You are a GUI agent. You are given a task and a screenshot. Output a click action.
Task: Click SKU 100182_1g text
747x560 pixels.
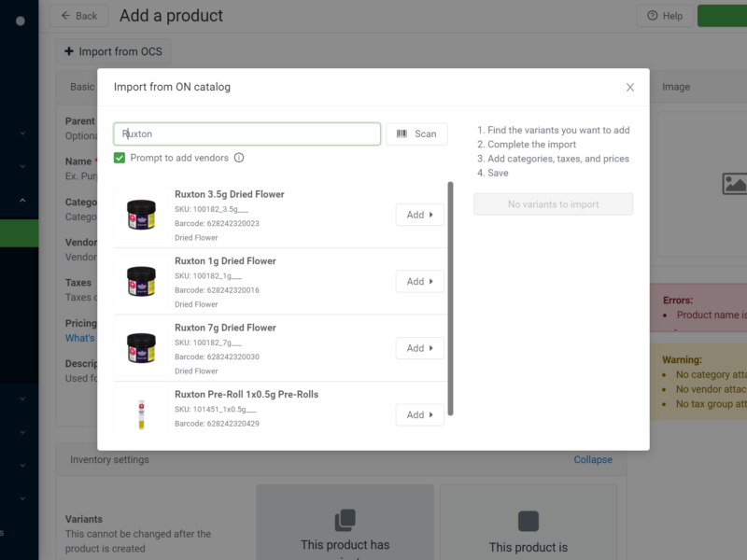coord(208,275)
